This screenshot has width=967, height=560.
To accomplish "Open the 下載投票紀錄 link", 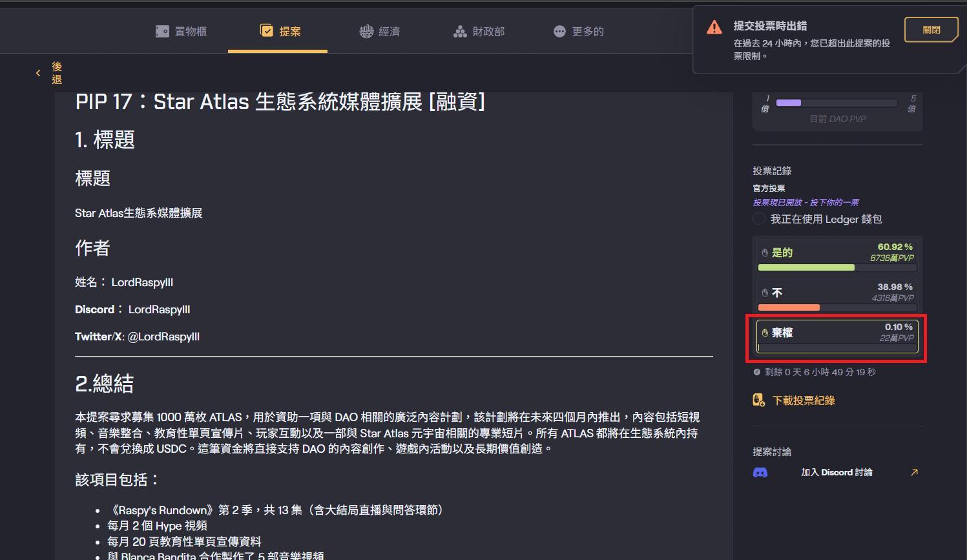I will point(804,400).
